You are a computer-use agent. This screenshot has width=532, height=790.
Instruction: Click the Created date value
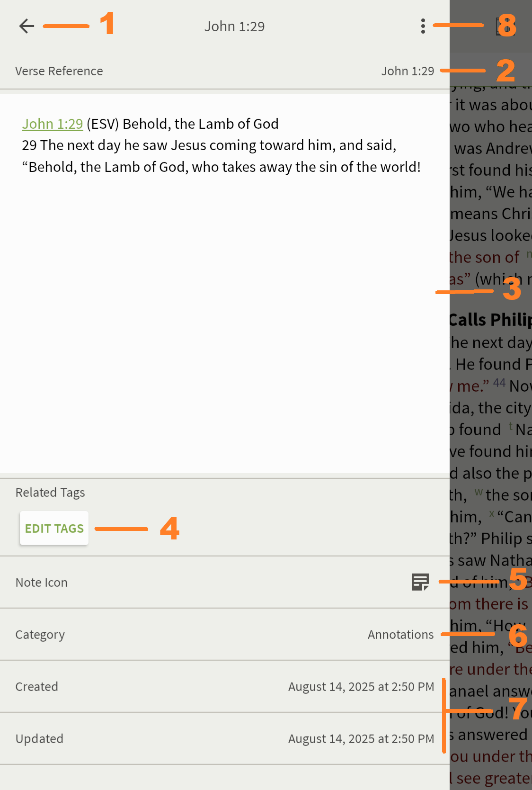361,687
